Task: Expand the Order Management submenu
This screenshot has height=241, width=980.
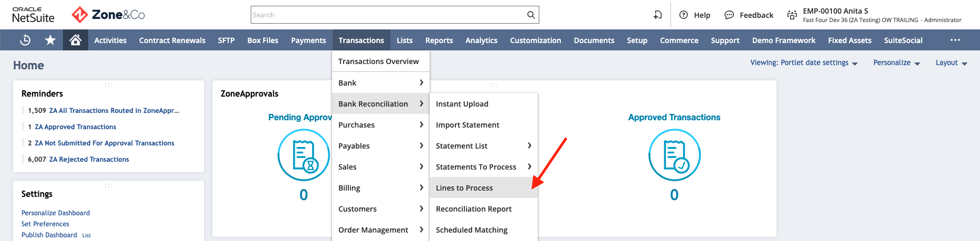Action: pos(381,230)
